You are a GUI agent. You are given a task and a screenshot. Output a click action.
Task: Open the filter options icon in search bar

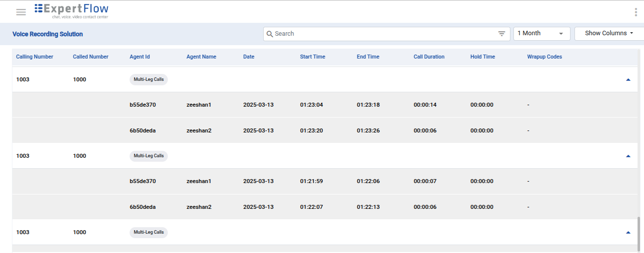click(x=502, y=34)
